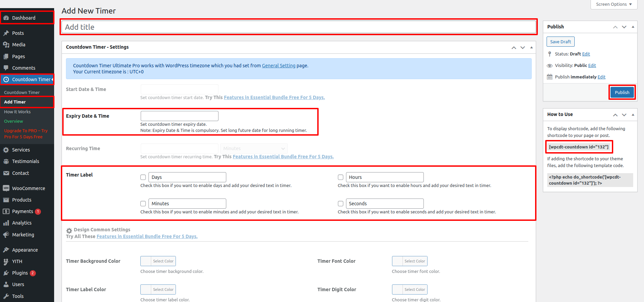Click the Products box icon

pyautogui.click(x=6, y=200)
